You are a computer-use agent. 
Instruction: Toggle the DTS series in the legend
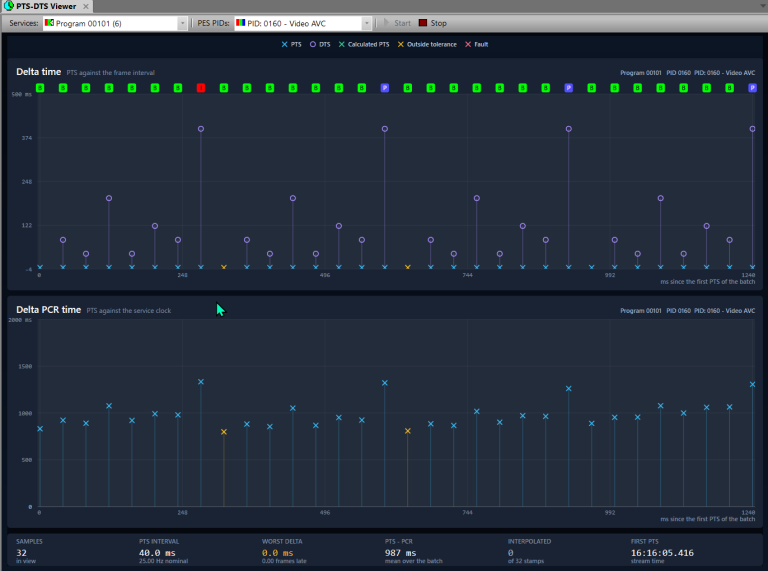[x=320, y=44]
